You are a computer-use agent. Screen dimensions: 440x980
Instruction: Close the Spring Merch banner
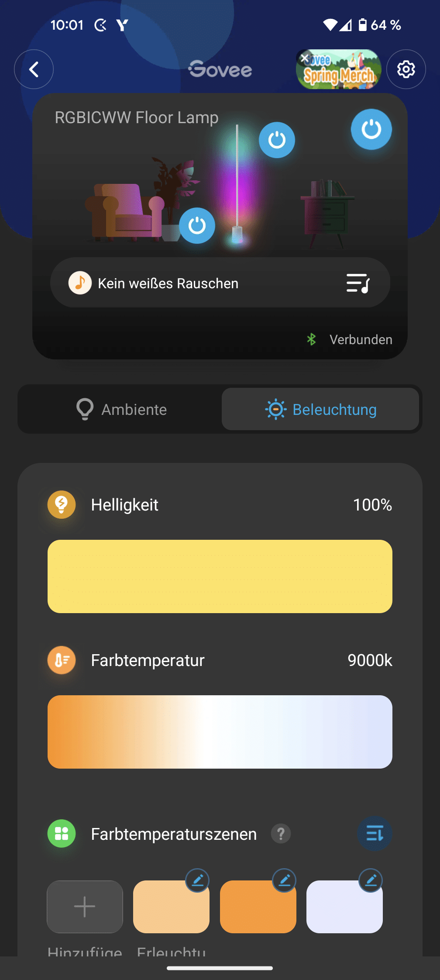pyautogui.click(x=305, y=58)
